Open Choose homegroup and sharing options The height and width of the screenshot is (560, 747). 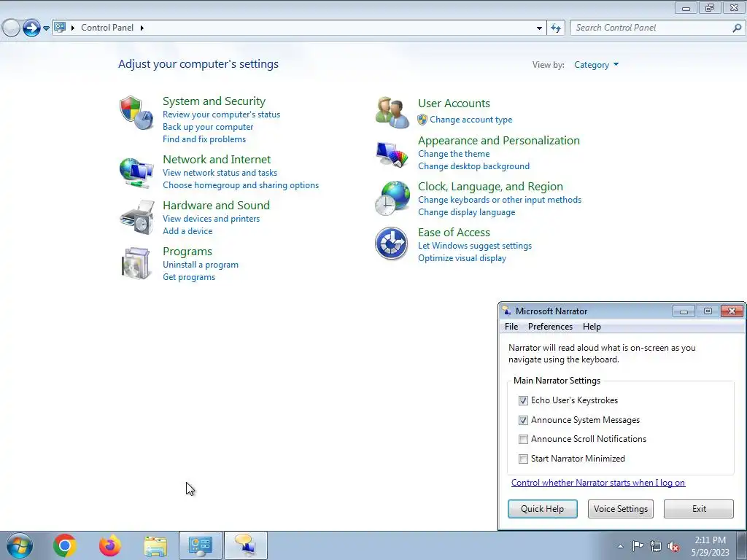(x=241, y=184)
